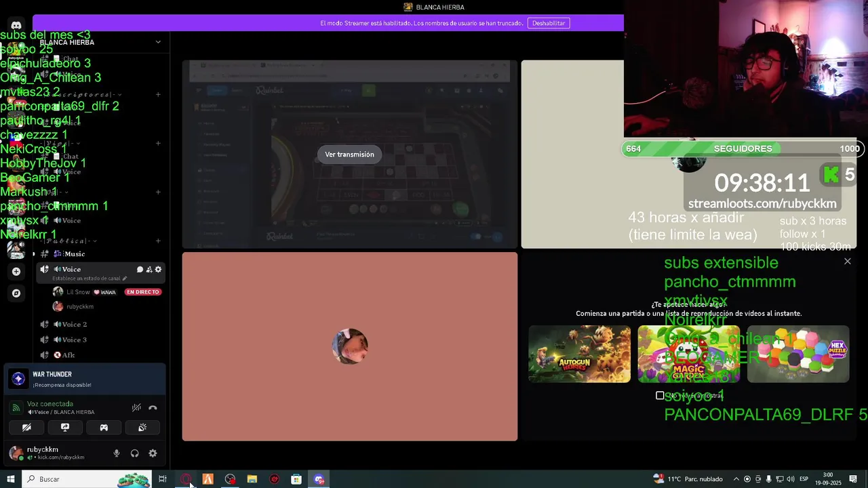Check the don't show again checkbox
Screen dimensions: 868x488
pos(660,395)
